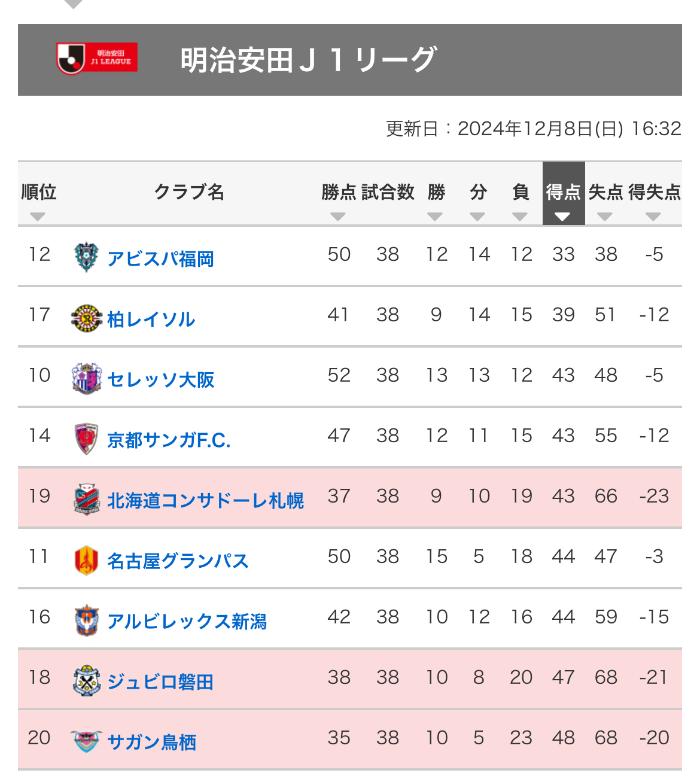Open the サガン鳥栖 team link

(151, 742)
